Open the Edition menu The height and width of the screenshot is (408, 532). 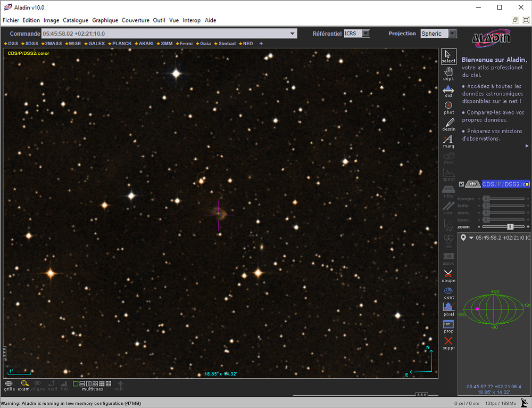31,20
